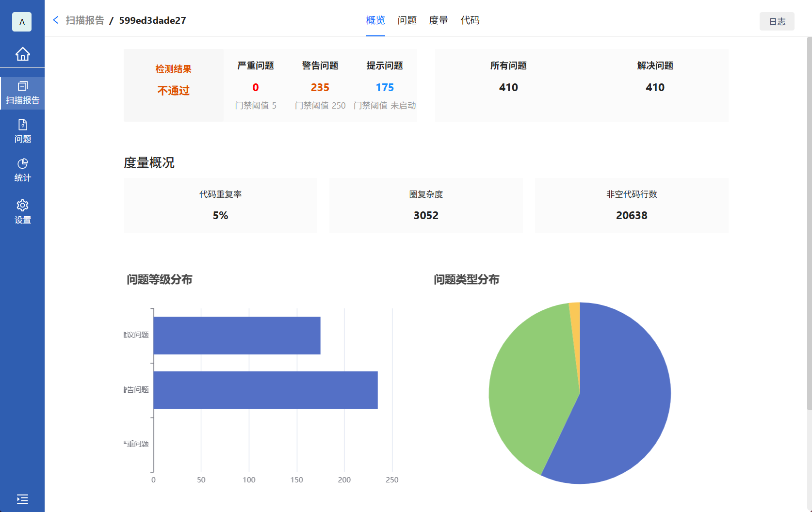Screen dimensions: 812x512
Task: Click the 所有问题 value 410
Action: (x=508, y=87)
